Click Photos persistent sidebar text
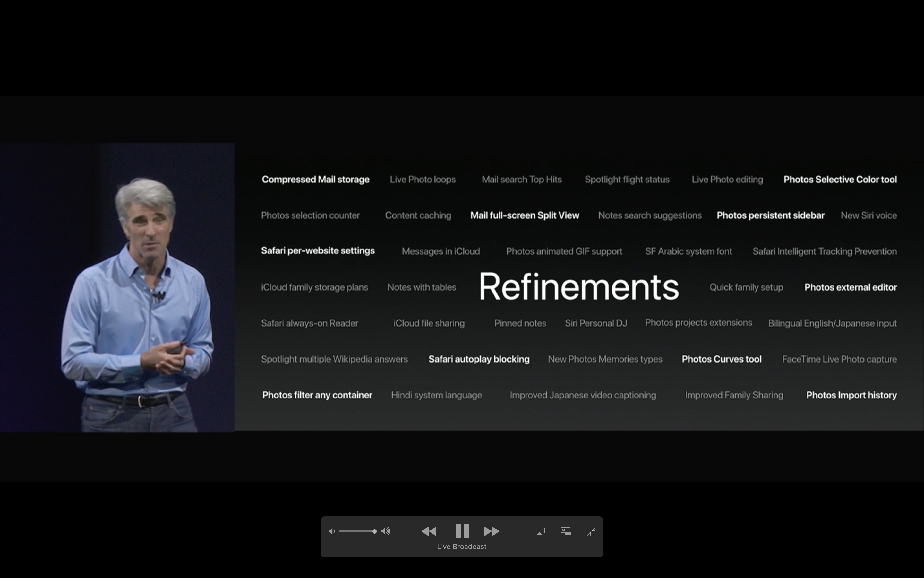 [771, 215]
